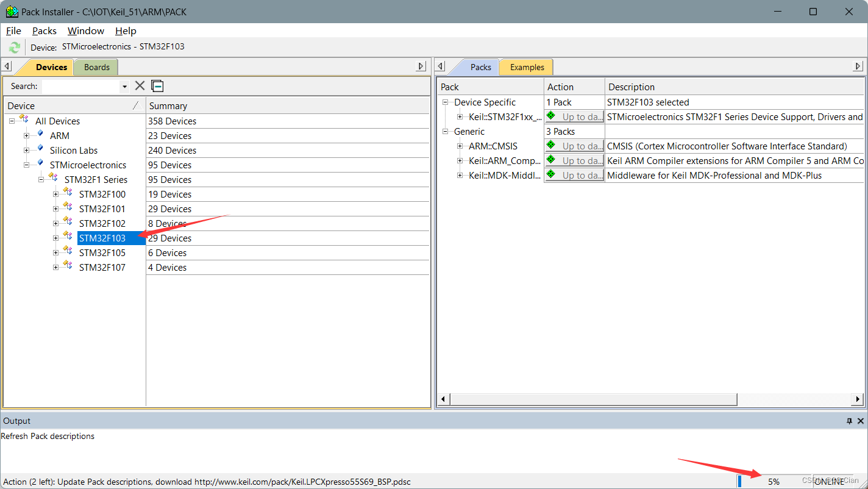868x489 pixels.
Task: Expand the STM32F103 device group
Action: click(x=55, y=238)
